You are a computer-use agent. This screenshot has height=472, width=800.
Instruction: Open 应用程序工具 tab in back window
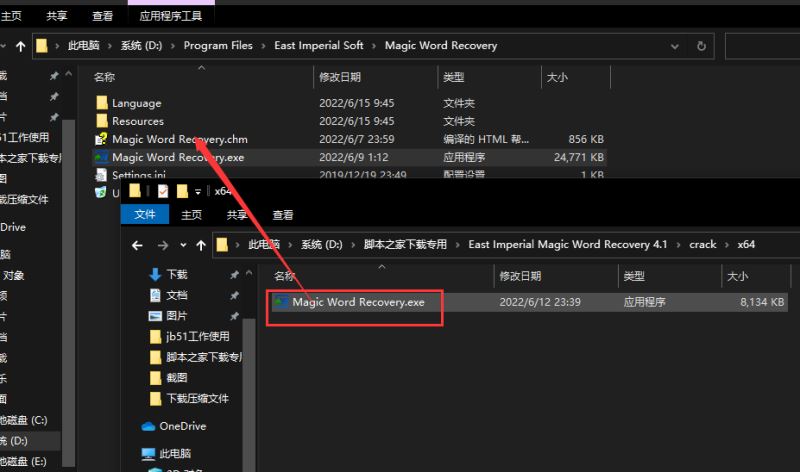pyautogui.click(x=171, y=16)
